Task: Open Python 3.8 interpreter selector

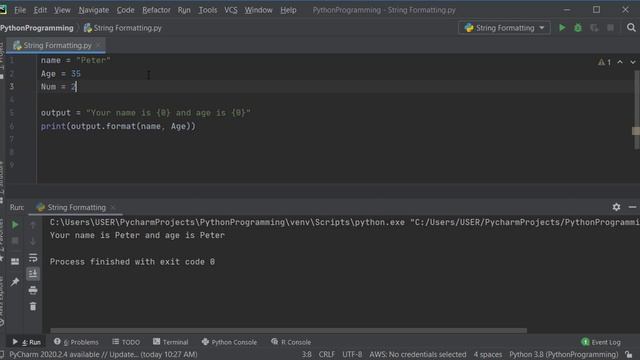Action: tap(564, 355)
